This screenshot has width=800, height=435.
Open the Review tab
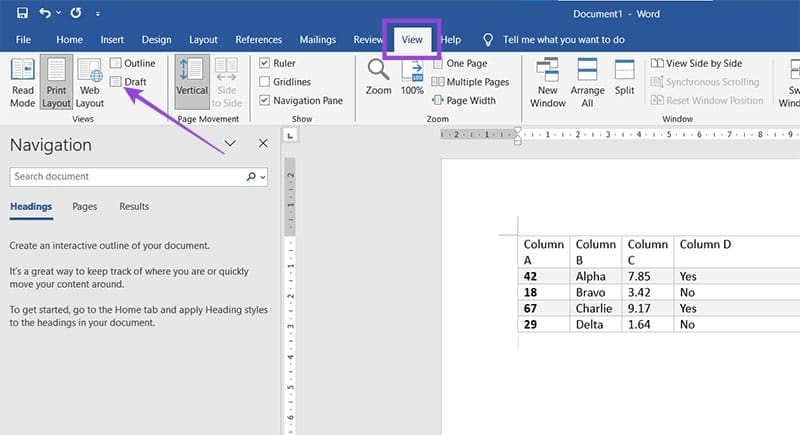click(368, 39)
